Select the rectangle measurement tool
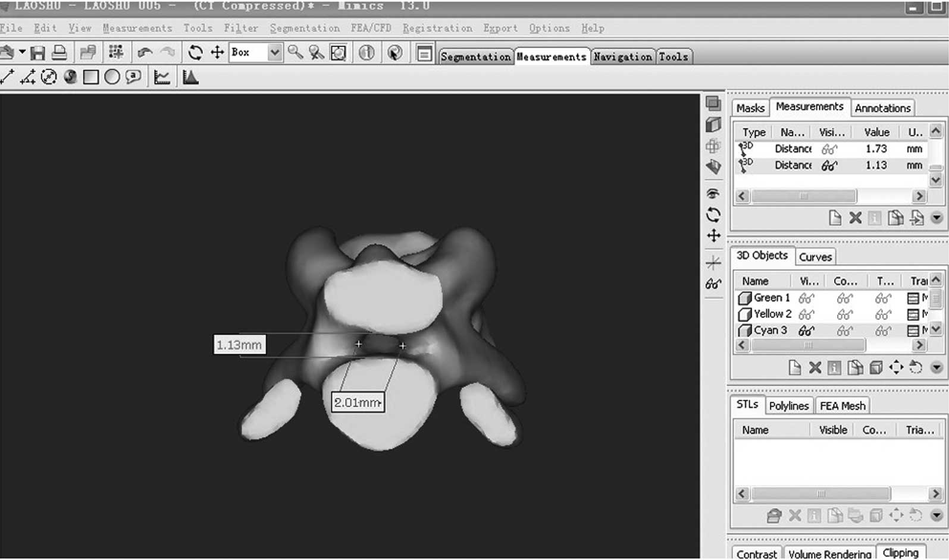This screenshot has width=949, height=560. click(91, 77)
